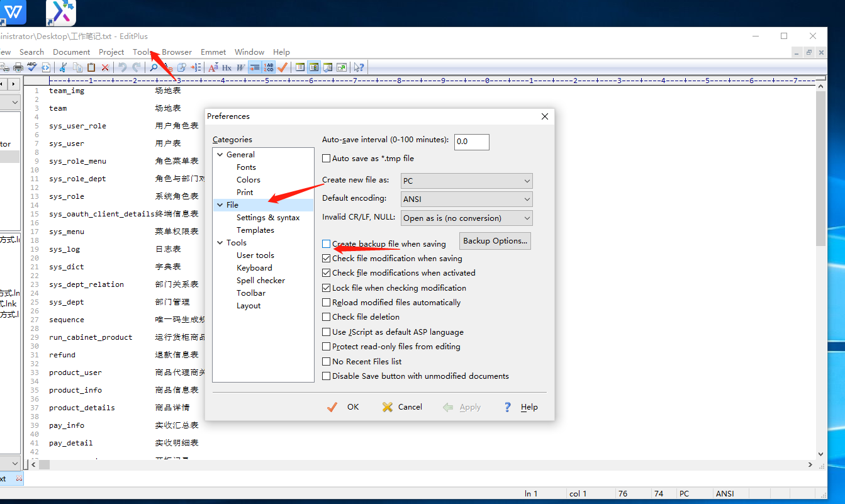Viewport: 845px width, 504px height.
Task: Enable Protect read-only files from editing
Action: (x=326, y=346)
